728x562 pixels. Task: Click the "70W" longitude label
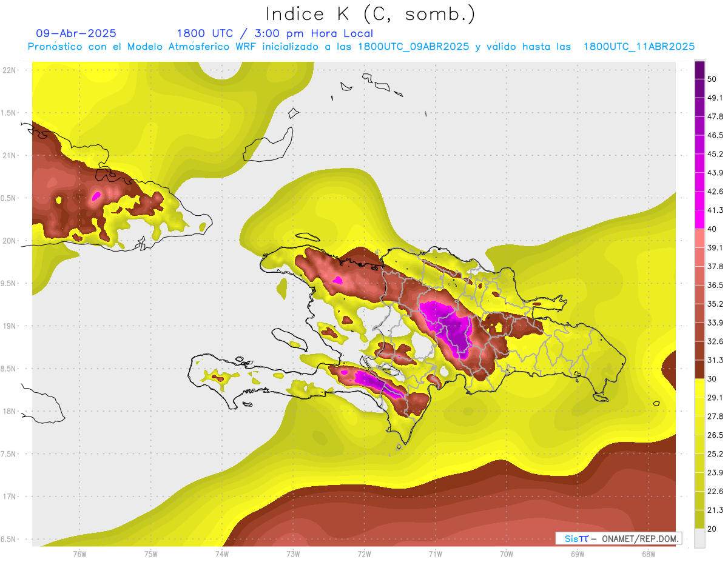(507, 554)
